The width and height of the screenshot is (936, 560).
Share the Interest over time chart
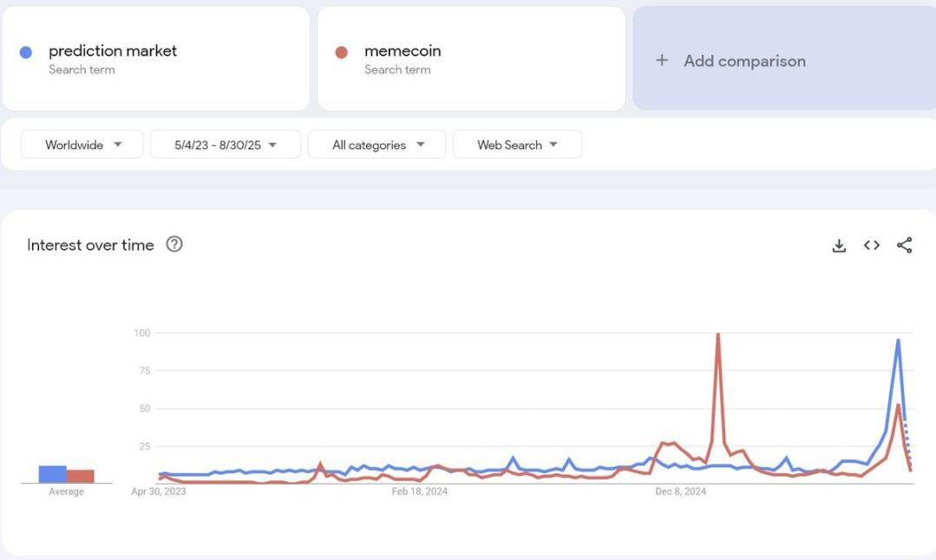905,245
